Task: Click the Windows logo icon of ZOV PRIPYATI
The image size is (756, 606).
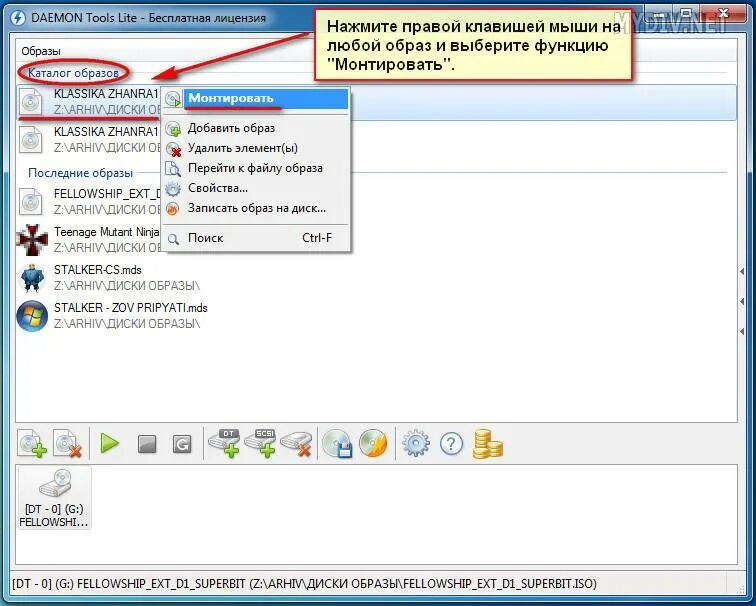Action: click(32, 316)
